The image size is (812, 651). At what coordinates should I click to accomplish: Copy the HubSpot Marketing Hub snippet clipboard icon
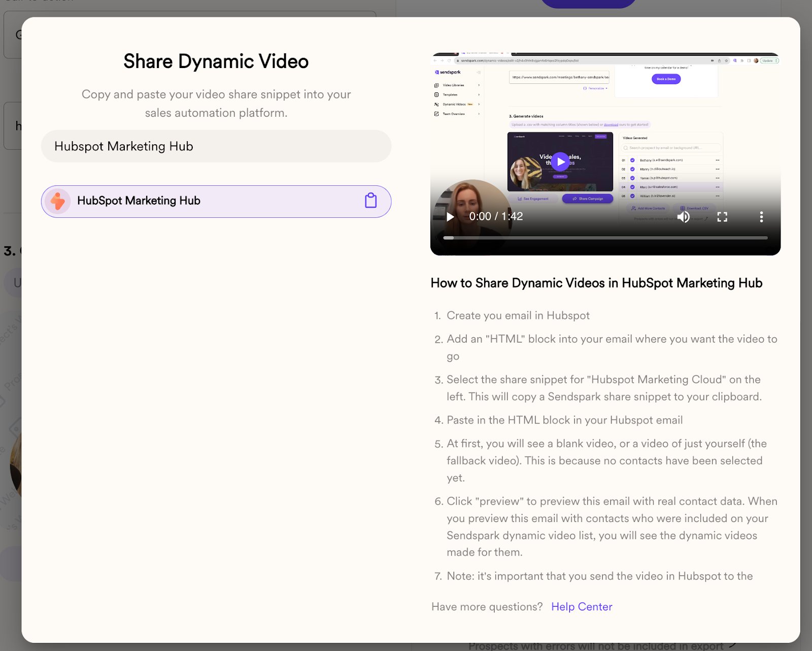pyautogui.click(x=371, y=201)
